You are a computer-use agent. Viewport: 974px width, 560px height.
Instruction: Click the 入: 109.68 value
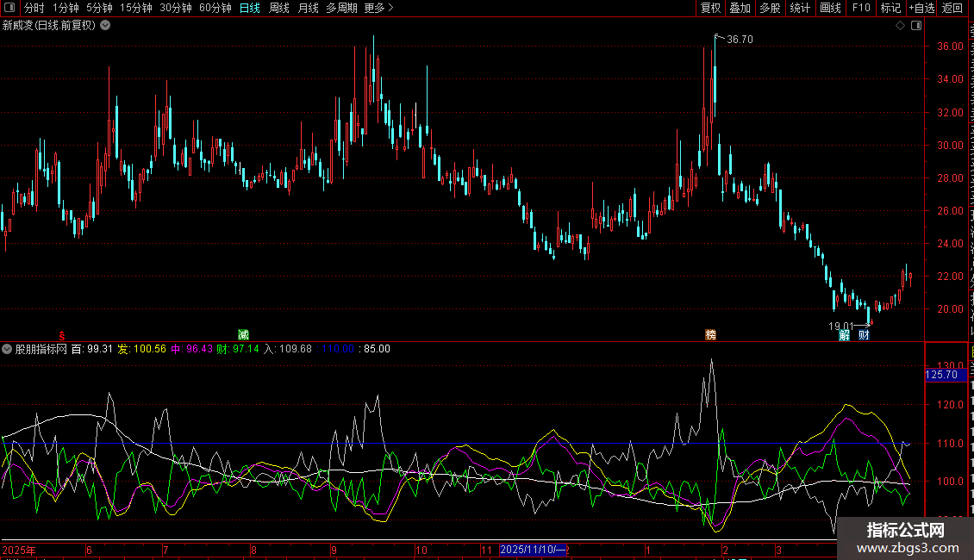point(288,349)
